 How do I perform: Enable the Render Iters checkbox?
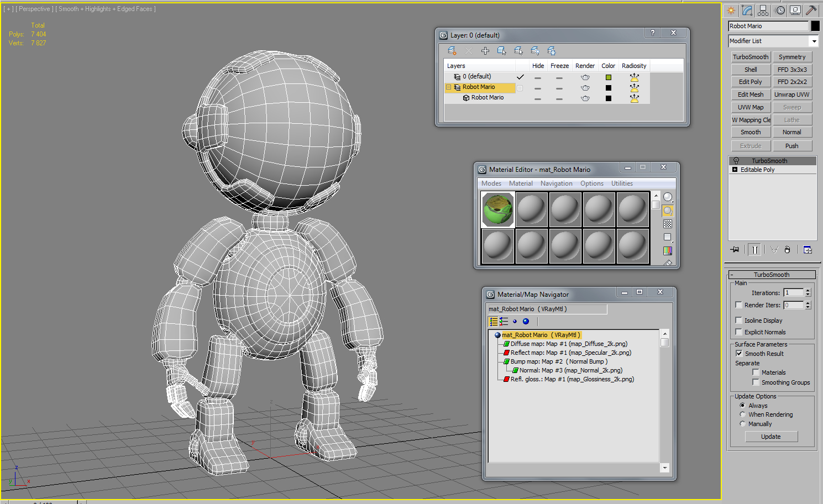pyautogui.click(x=738, y=305)
